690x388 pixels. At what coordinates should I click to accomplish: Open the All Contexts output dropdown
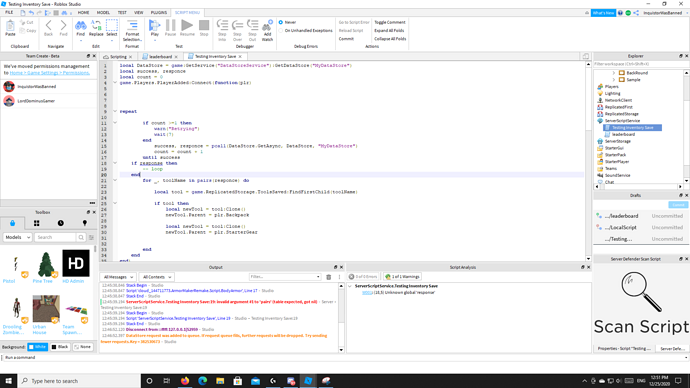click(157, 277)
